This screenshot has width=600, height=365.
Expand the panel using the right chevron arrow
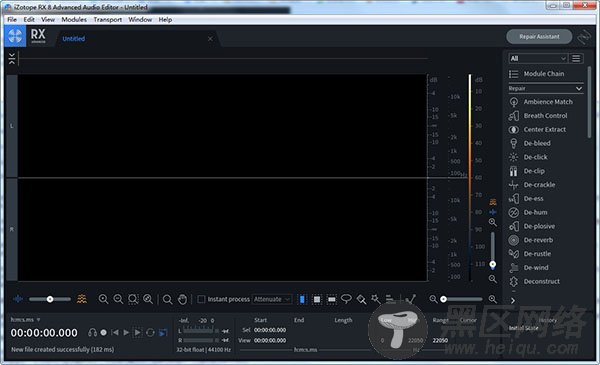513,301
